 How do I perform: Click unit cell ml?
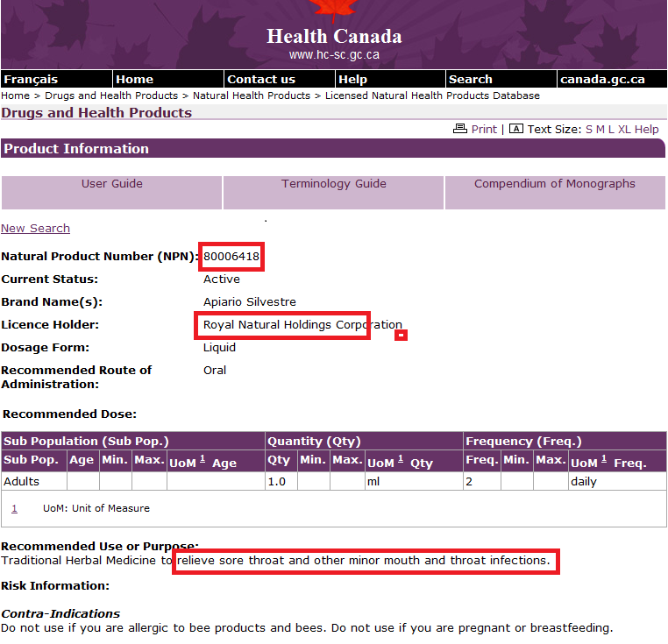coord(414,481)
